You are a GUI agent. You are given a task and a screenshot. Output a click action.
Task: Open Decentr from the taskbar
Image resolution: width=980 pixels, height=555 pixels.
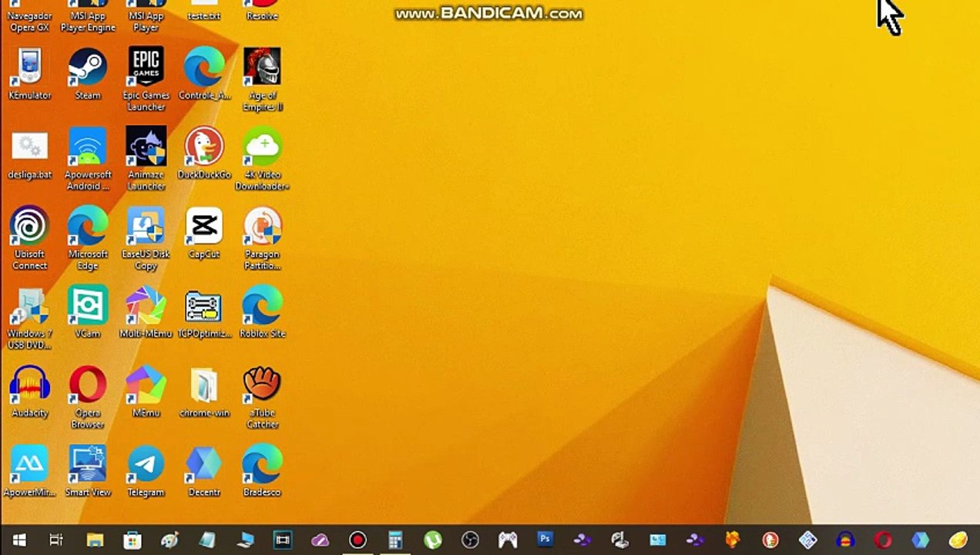tap(921, 540)
